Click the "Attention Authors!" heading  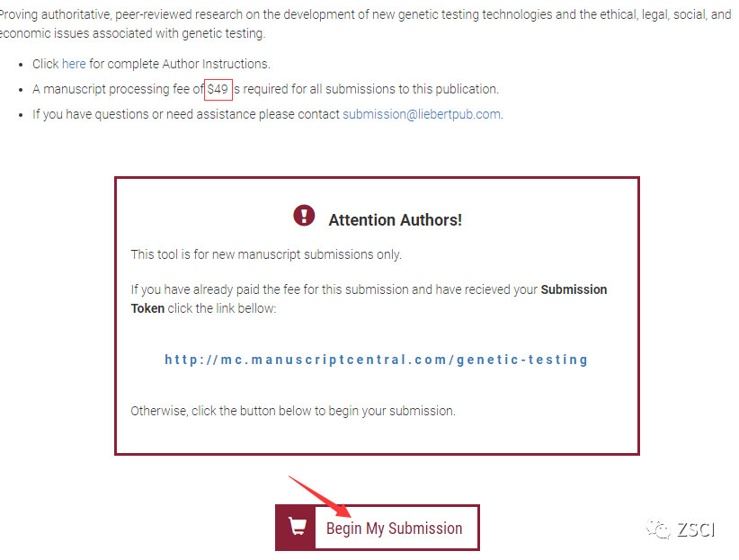(395, 220)
